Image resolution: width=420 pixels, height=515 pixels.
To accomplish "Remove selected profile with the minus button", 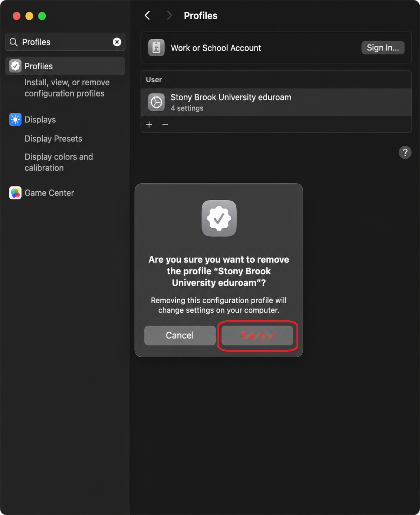I will pyautogui.click(x=165, y=125).
